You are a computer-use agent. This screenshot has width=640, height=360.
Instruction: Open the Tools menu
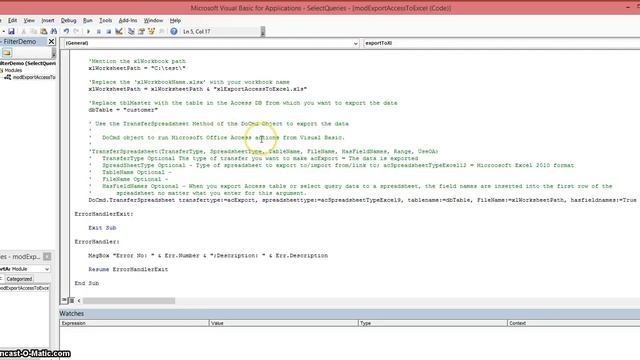click(106, 20)
